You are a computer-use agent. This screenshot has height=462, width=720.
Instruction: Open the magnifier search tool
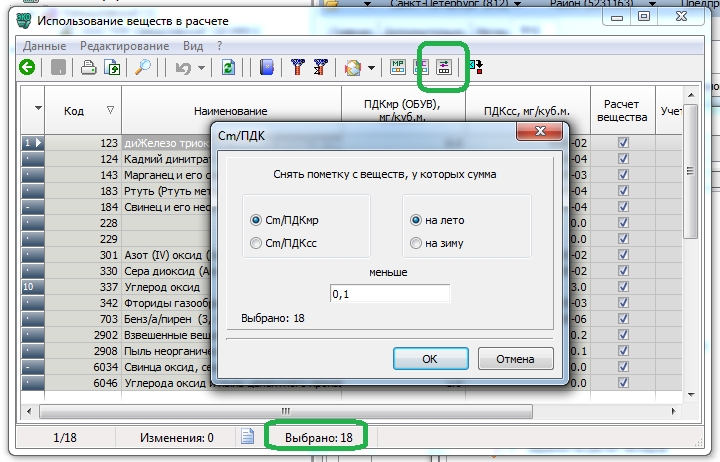coord(143,68)
